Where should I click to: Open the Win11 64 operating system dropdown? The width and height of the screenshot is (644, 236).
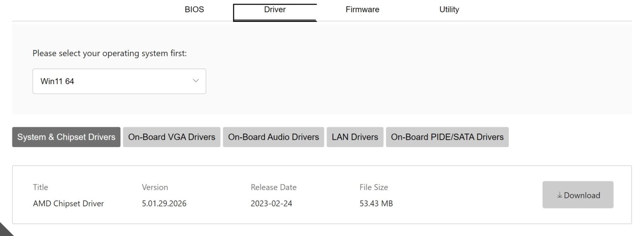[119, 81]
